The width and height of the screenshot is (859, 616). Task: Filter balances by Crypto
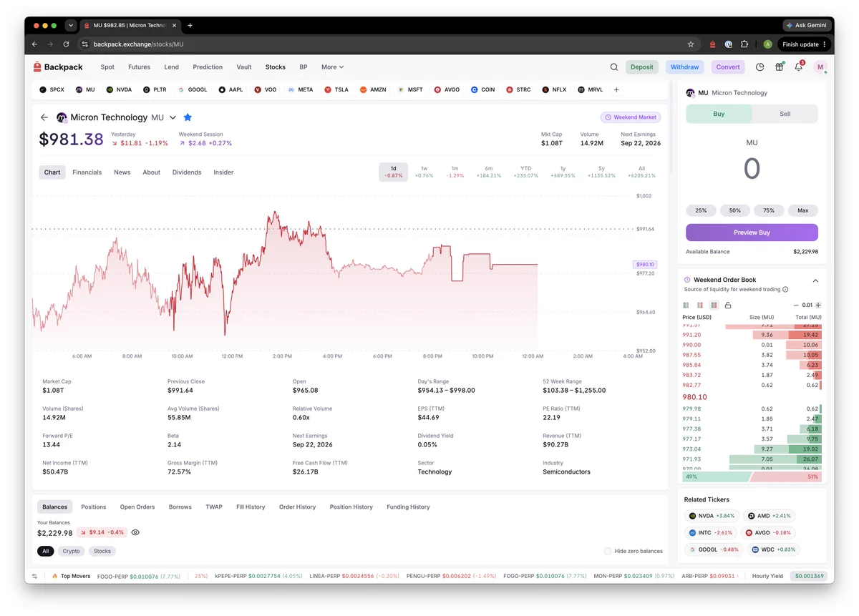tap(71, 551)
